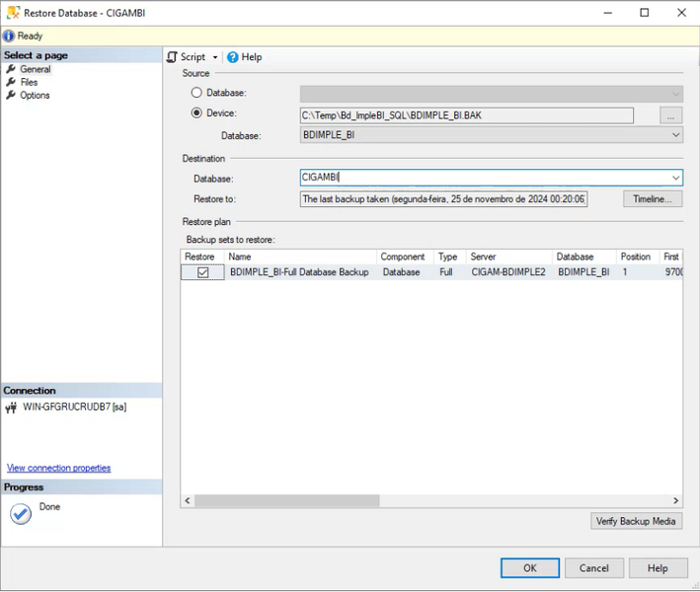Viewport: 700px width, 592px height.
Task: Select the BDIMPLE_BI-Full Database Backup name cell
Action: 299,272
